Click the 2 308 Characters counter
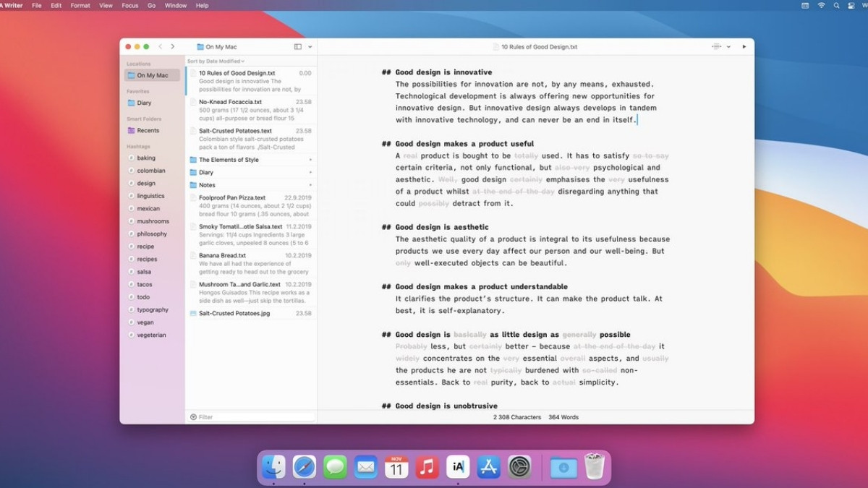The image size is (868, 488). pos(516,416)
